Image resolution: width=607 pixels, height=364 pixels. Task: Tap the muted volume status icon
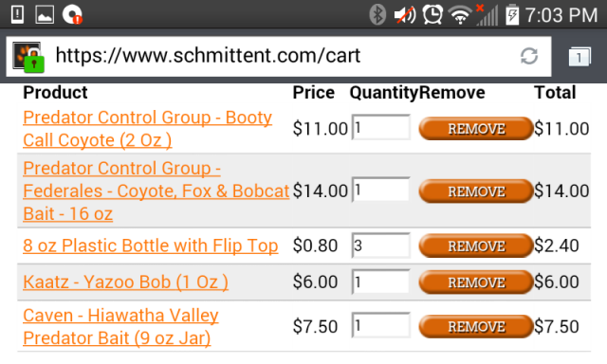click(x=405, y=15)
